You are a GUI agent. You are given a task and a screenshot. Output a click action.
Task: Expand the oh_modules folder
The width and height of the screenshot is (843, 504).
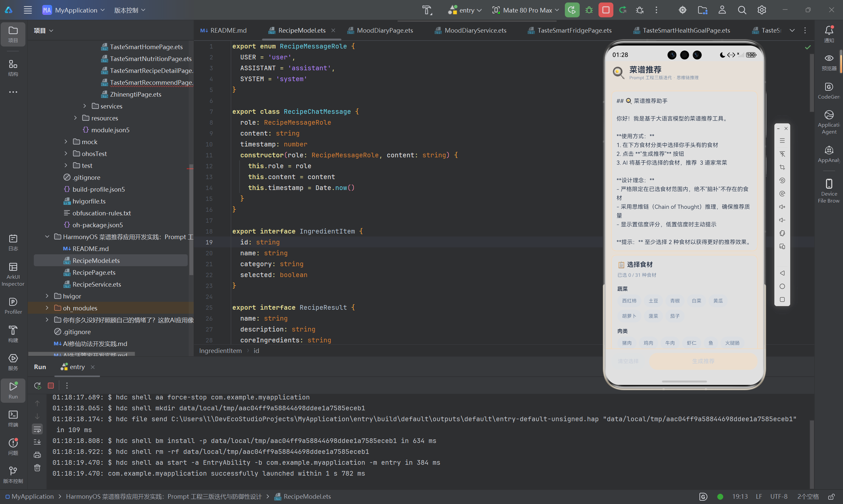pos(47,308)
